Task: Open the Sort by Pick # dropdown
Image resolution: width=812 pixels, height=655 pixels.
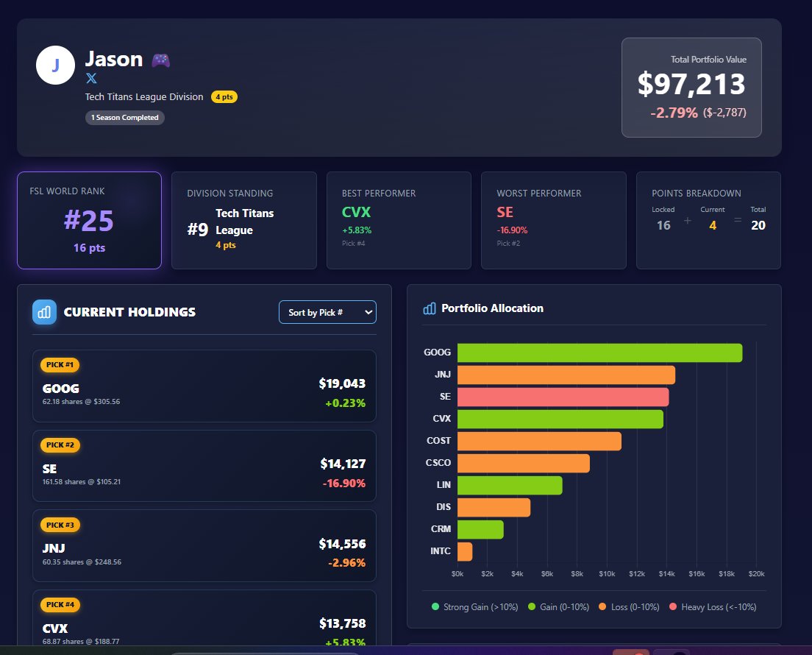Action: coord(327,312)
